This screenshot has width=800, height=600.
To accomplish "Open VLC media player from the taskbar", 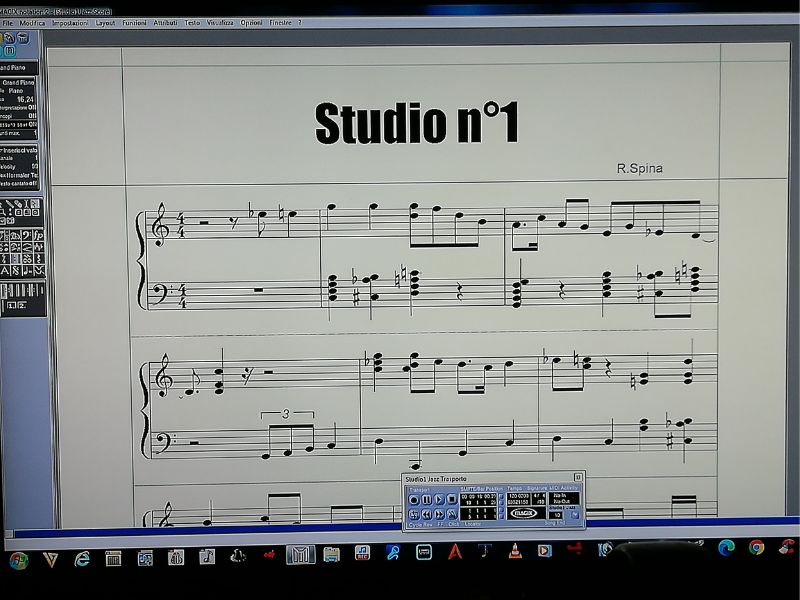I will (x=514, y=551).
